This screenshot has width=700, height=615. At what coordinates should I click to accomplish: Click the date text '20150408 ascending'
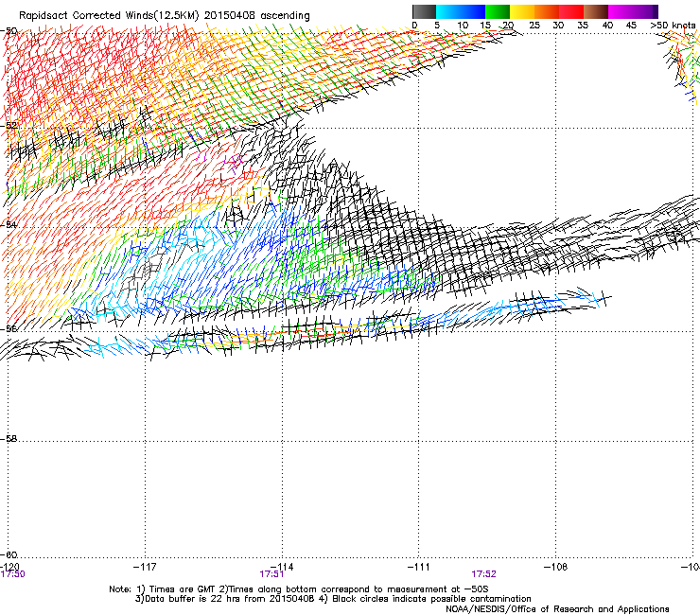pyautogui.click(x=256, y=15)
